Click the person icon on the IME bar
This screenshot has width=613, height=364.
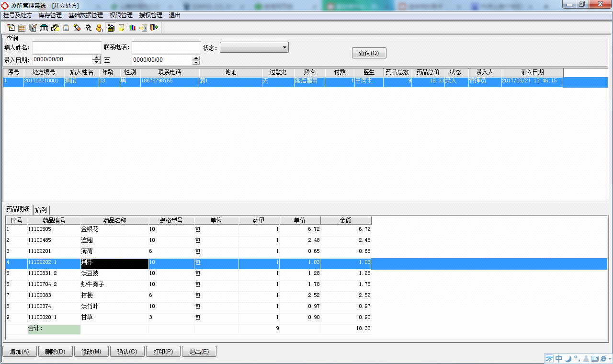pyautogui.click(x=586, y=359)
